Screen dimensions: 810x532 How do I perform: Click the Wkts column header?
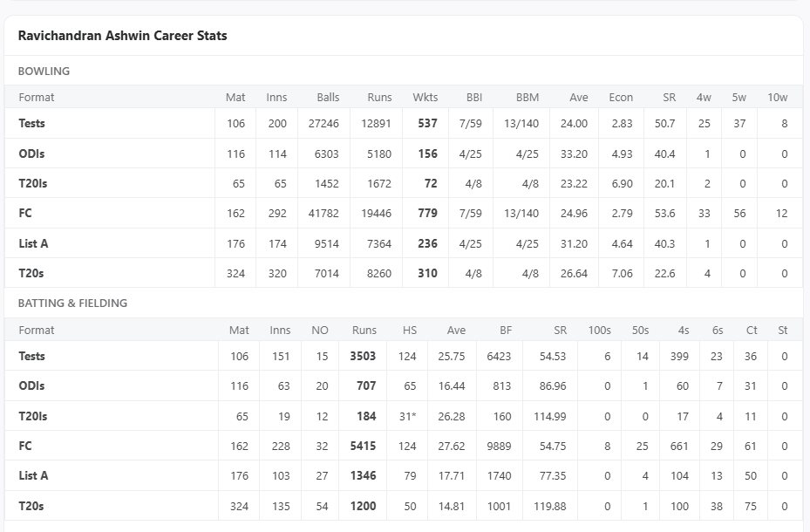425,97
